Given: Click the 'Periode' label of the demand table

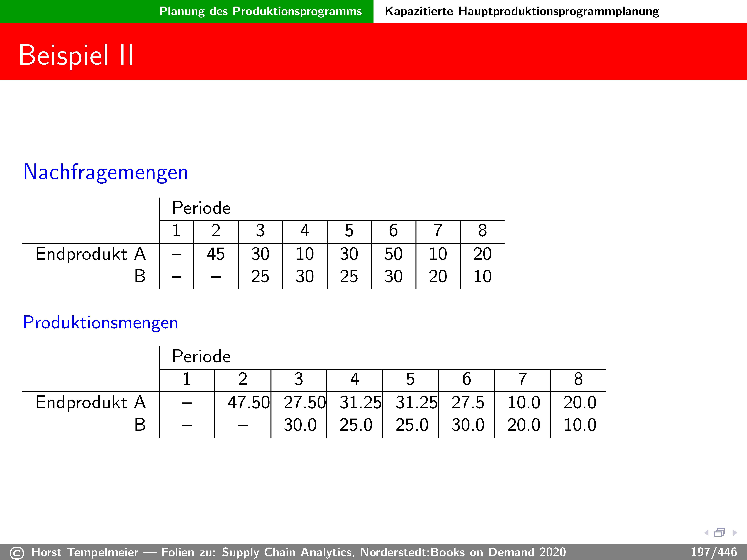Looking at the screenshot, I should pyautogui.click(x=201, y=208).
